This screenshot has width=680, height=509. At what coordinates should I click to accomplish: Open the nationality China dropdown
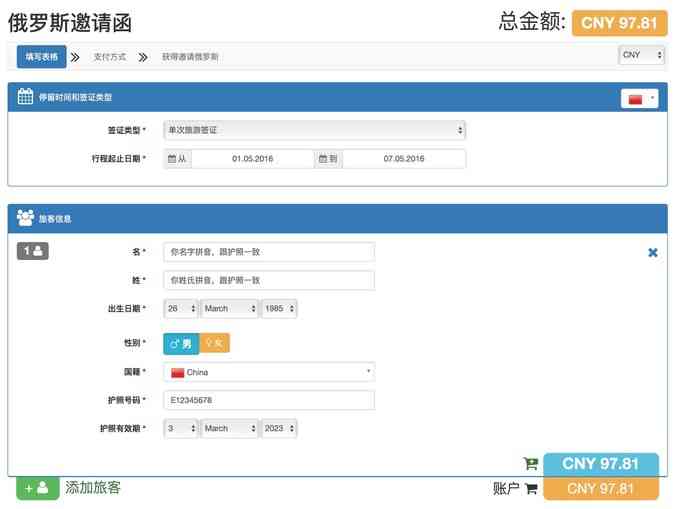point(268,372)
